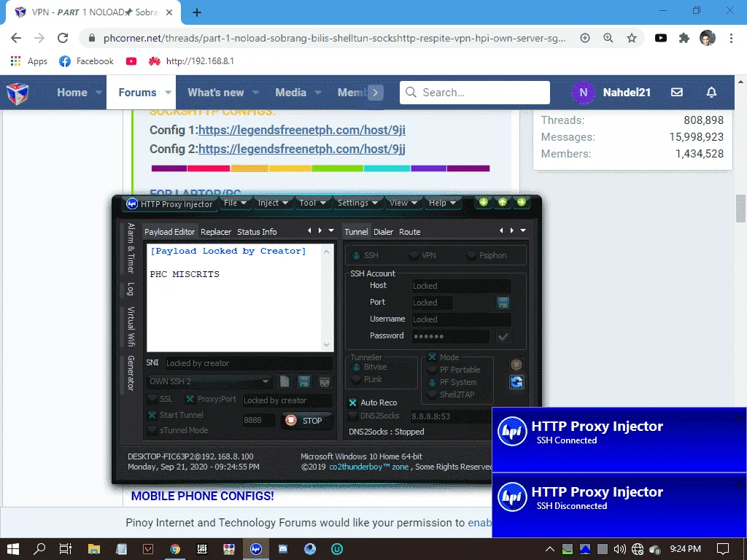Open the Nahdel21 user account menu
The width and height of the screenshot is (747, 560).
(x=612, y=93)
